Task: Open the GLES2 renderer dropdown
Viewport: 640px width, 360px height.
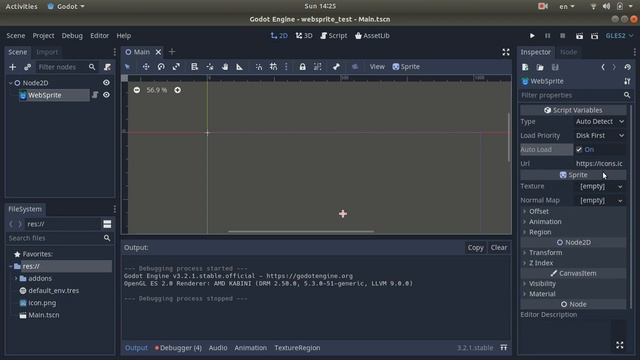Action: [x=619, y=36]
